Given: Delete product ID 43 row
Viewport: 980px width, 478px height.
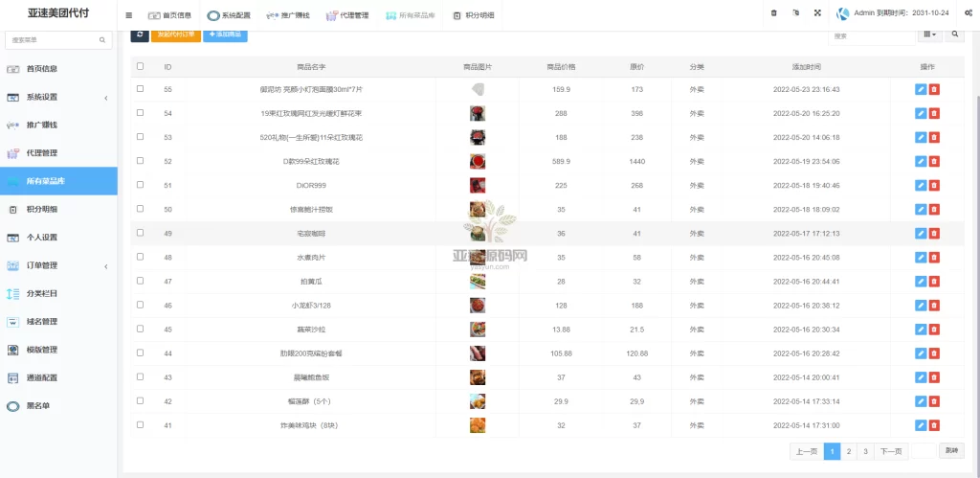Looking at the screenshot, I should 934,377.
